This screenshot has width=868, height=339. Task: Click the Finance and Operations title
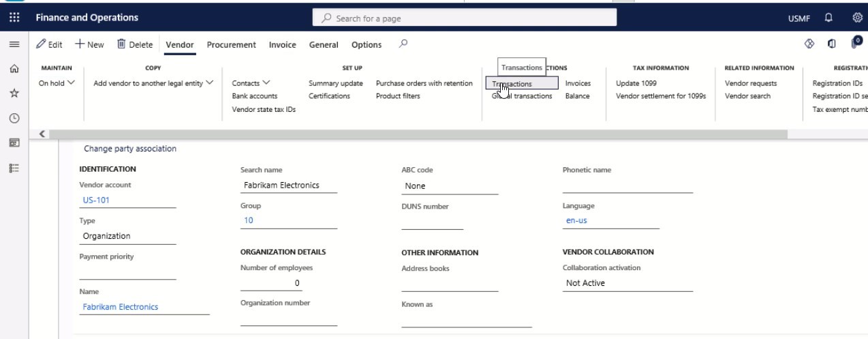coord(87,18)
